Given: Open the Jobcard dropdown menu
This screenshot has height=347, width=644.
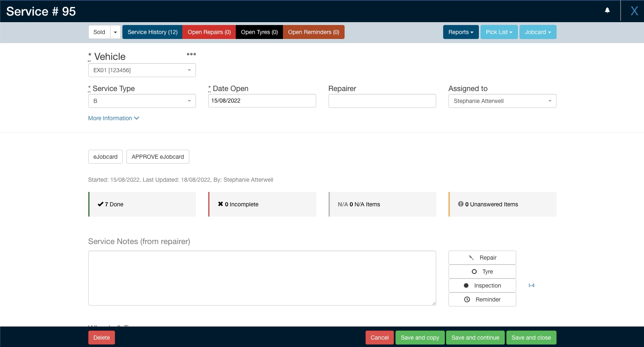Looking at the screenshot, I should [x=537, y=32].
